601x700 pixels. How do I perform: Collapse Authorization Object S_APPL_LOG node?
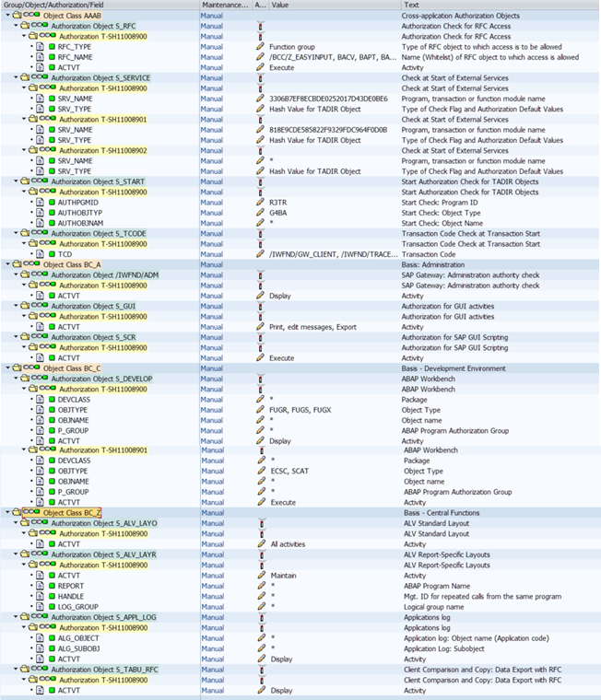[16, 617]
